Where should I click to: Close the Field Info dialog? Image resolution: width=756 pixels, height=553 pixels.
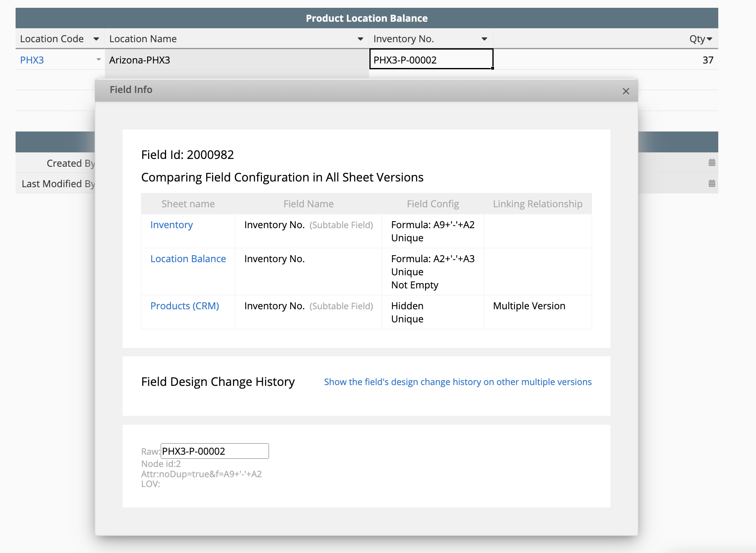pyautogui.click(x=626, y=91)
